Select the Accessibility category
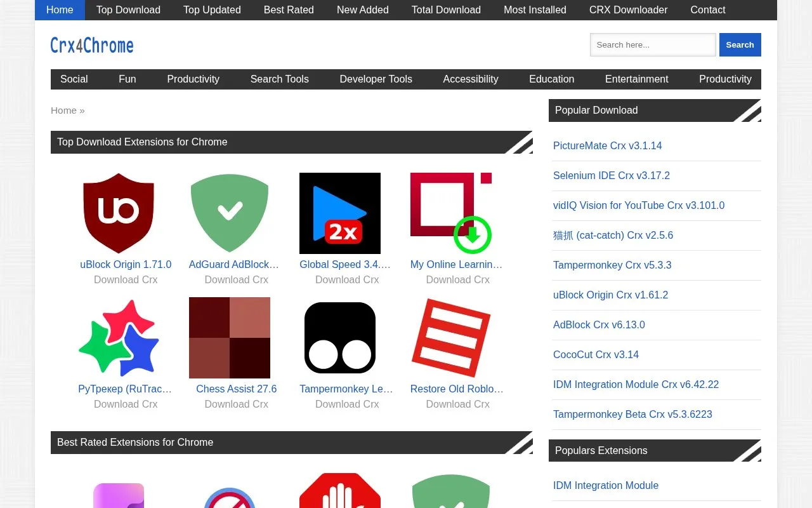Image resolution: width=812 pixels, height=508 pixels. pyautogui.click(x=471, y=79)
